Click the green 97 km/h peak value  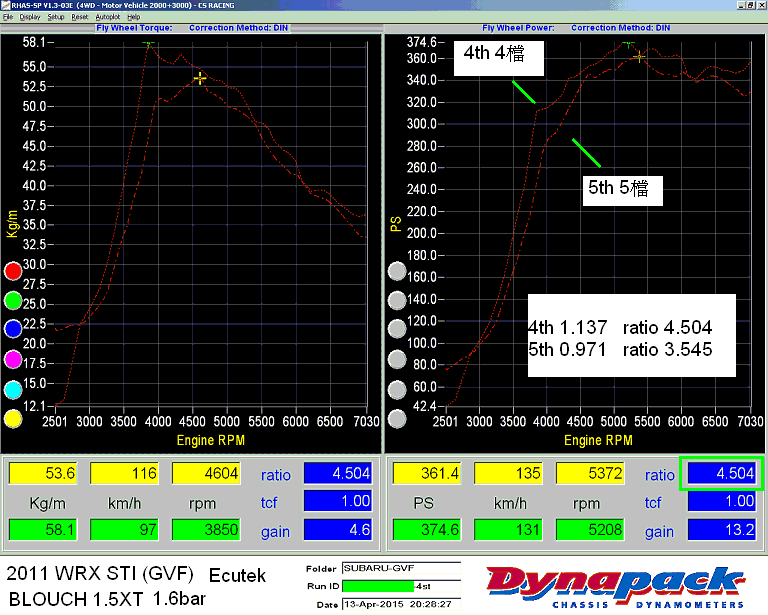(124, 530)
